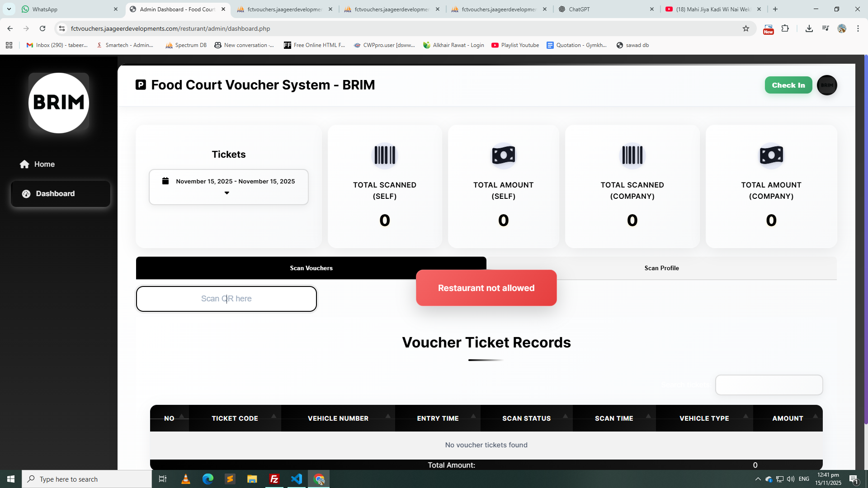Expand the Tickets date range dropdown arrow
Image resolution: width=868 pixels, height=488 pixels.
227,193
